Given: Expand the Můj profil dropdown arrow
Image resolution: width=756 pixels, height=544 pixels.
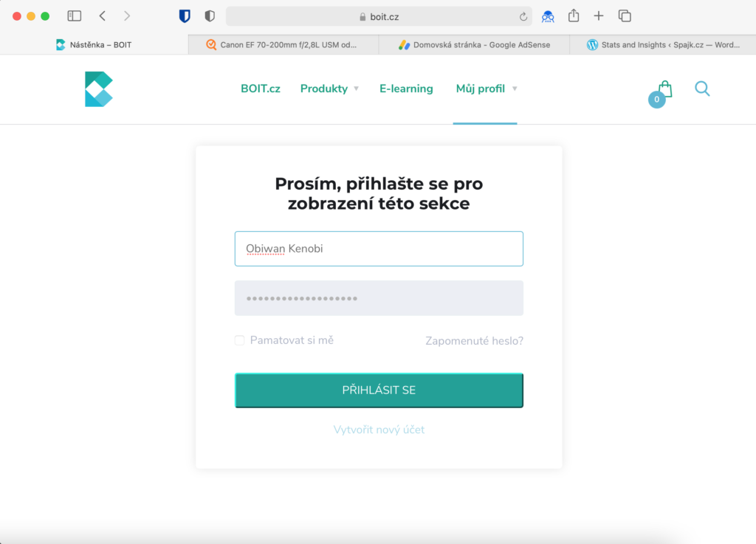Looking at the screenshot, I should point(515,89).
